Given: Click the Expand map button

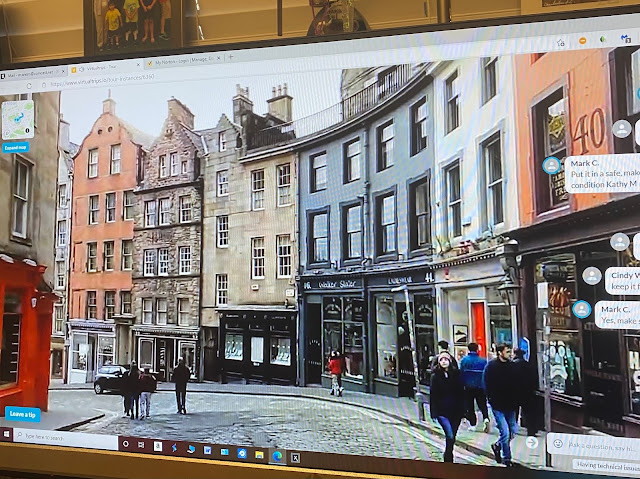Looking at the screenshot, I should point(16,147).
